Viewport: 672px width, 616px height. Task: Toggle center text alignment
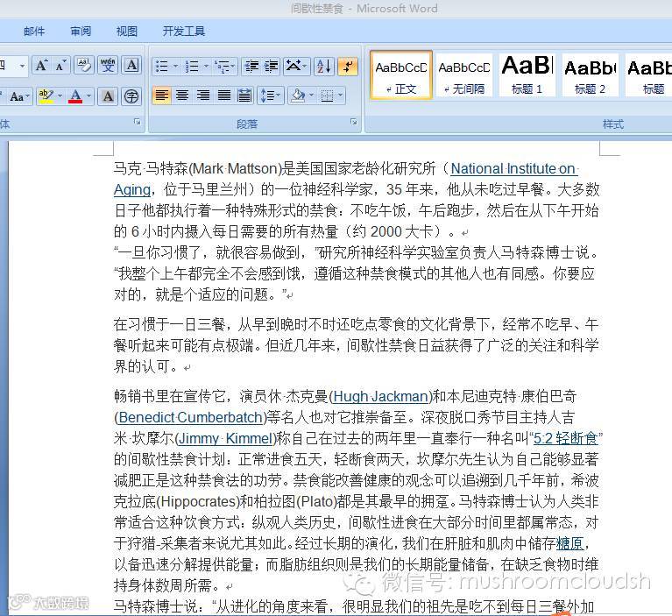point(182,96)
